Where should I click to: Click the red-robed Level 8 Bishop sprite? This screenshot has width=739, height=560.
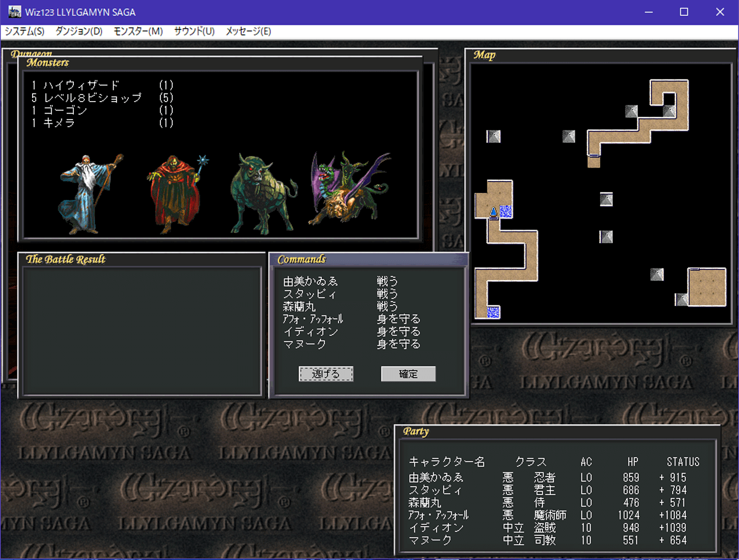tap(176, 193)
